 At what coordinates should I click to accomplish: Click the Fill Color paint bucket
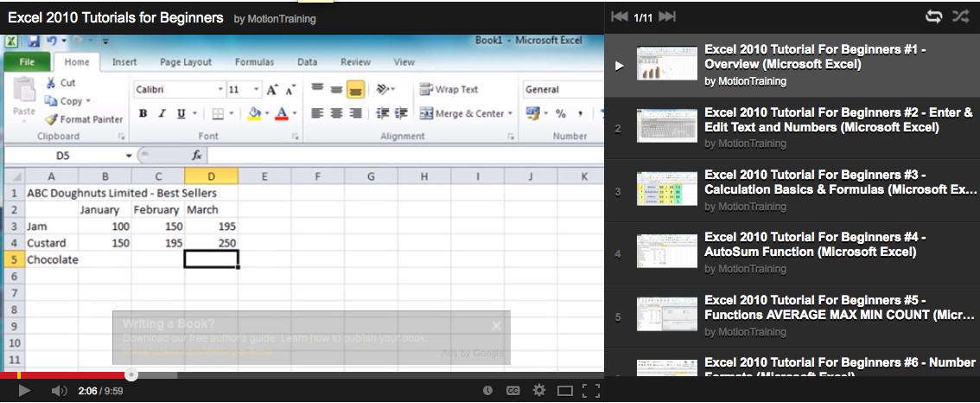point(254,113)
